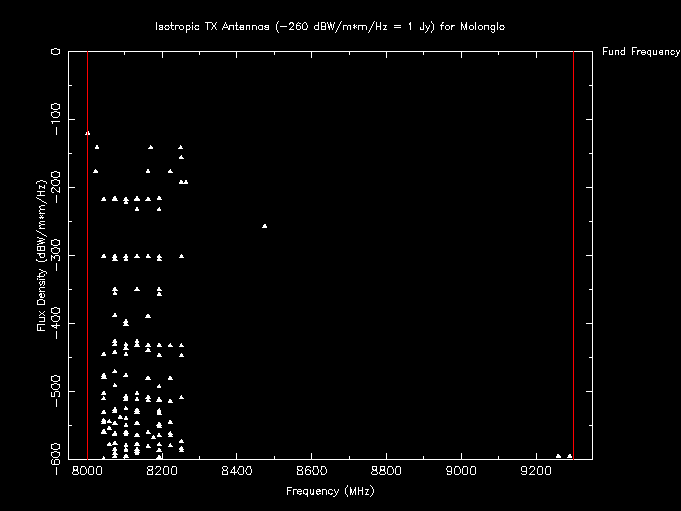Click the 9000 tick label on x-axis
681x511 pixels.
(461, 472)
